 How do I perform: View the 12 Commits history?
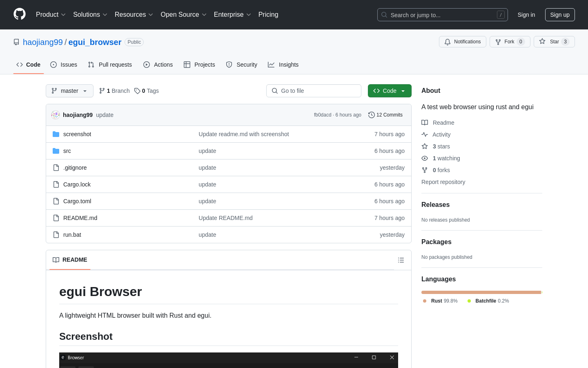pos(385,115)
